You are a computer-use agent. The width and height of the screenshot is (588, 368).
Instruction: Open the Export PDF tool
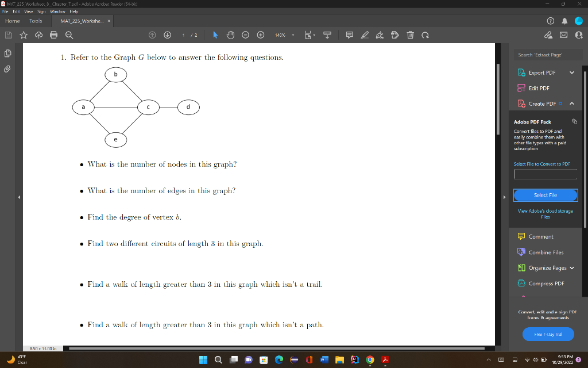tap(542, 72)
